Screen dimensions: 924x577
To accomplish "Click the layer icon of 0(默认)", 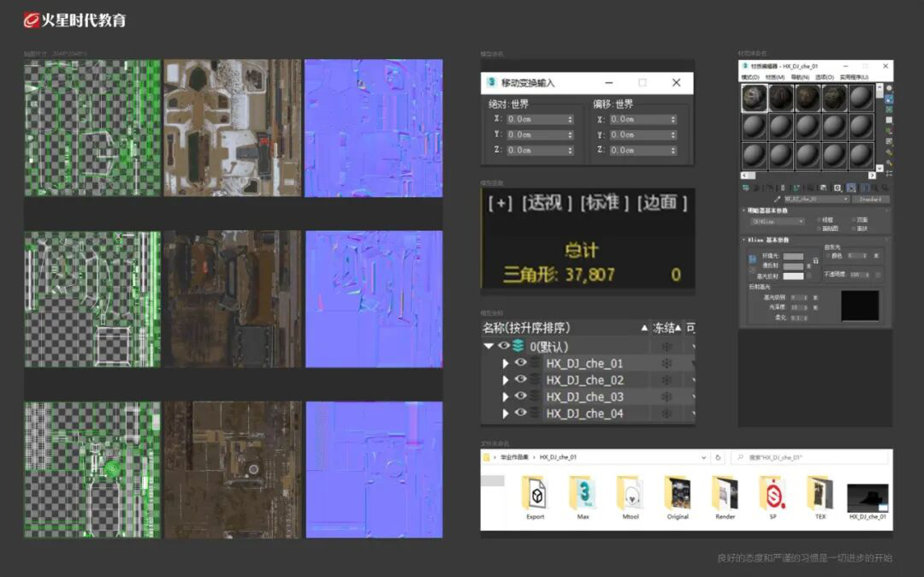I will pos(518,346).
